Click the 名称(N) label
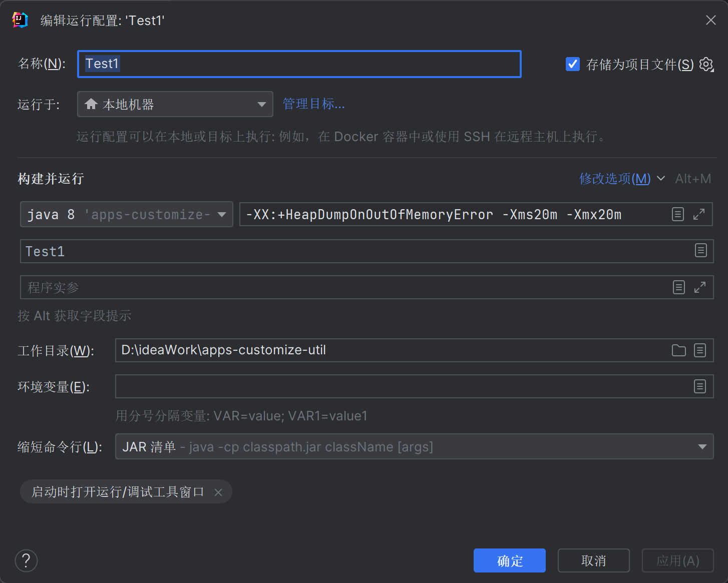Screen dimensions: 728x583 [x=42, y=64]
